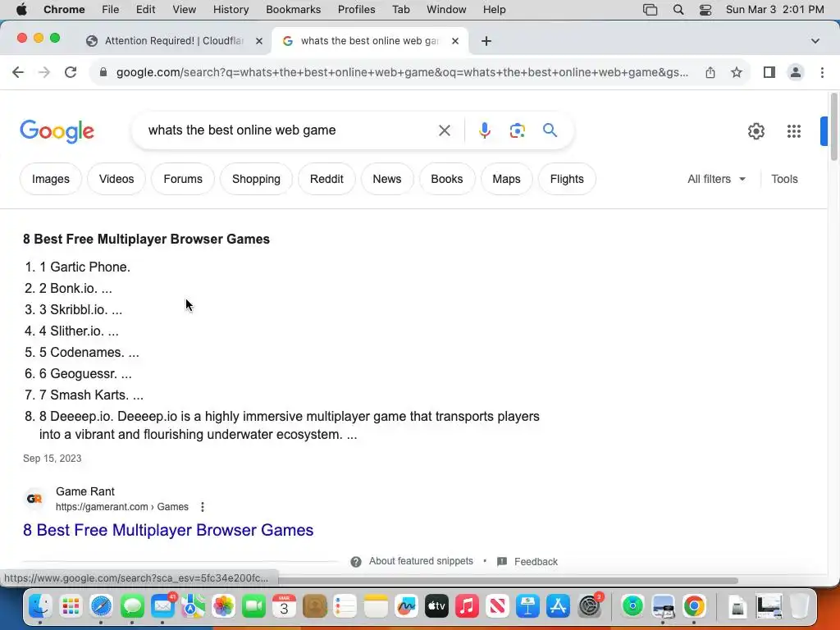Send Feedback on the featured snippet
840x630 pixels.
[527, 561]
